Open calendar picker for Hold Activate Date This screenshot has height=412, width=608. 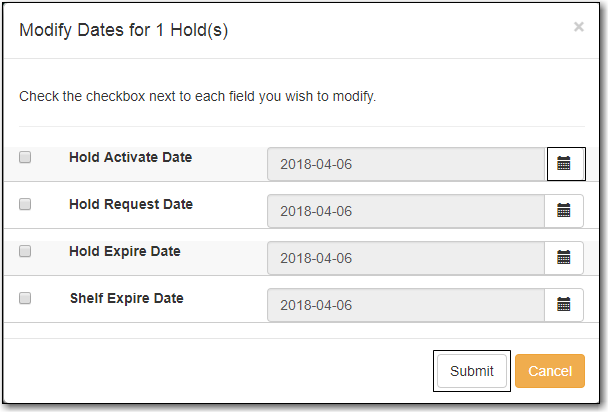coord(566,164)
